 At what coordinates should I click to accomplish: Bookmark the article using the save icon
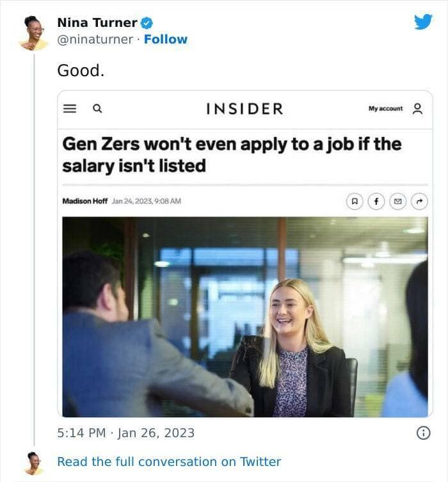tap(354, 202)
